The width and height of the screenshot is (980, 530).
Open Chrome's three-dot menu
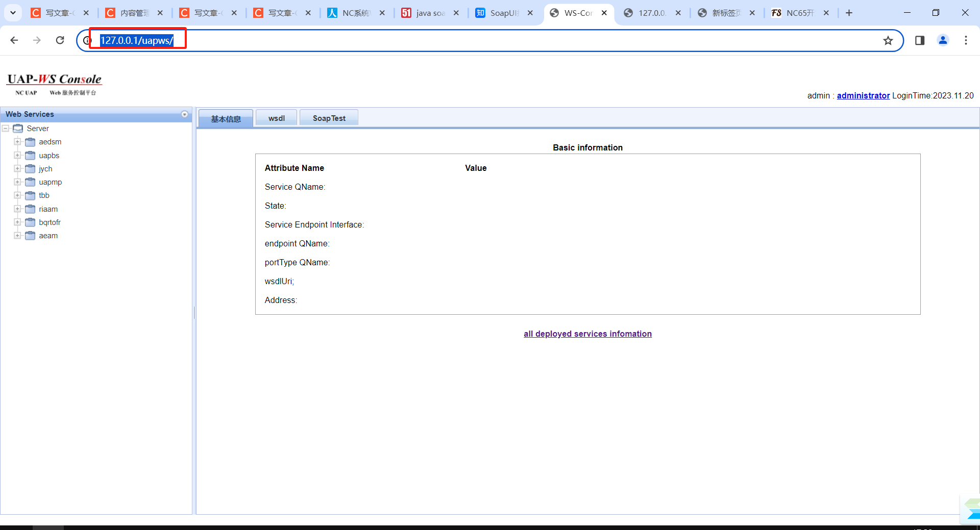pyautogui.click(x=966, y=40)
